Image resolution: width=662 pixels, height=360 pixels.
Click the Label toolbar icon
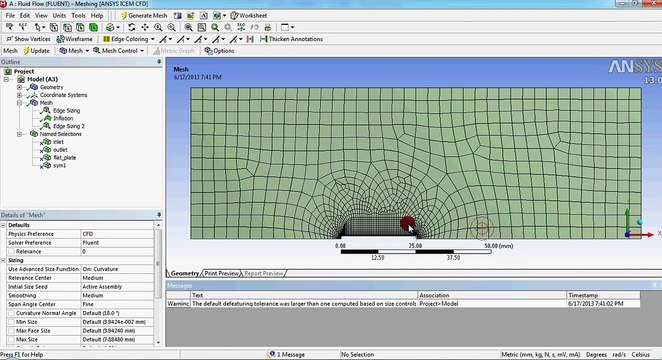[9, 27]
